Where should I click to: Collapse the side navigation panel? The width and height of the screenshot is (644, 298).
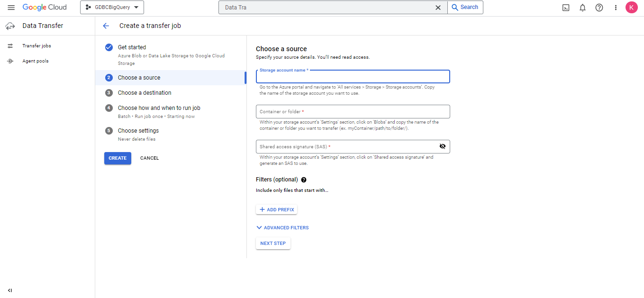tap(10, 290)
